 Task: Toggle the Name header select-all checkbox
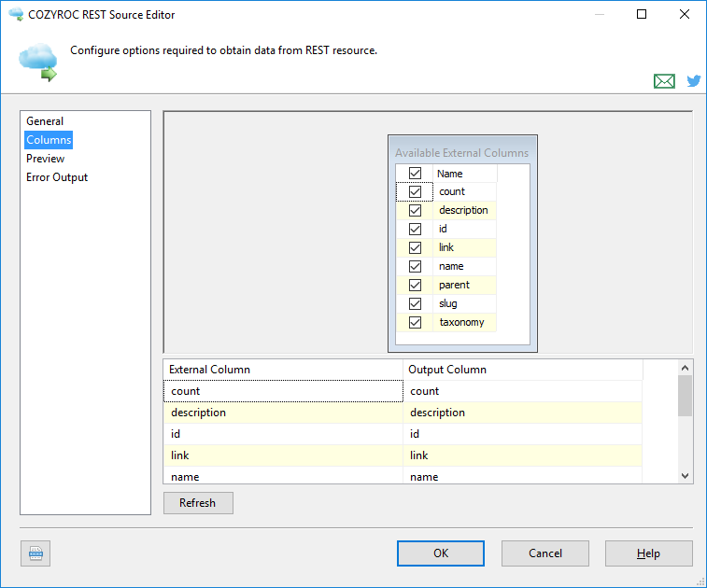pyautogui.click(x=415, y=173)
